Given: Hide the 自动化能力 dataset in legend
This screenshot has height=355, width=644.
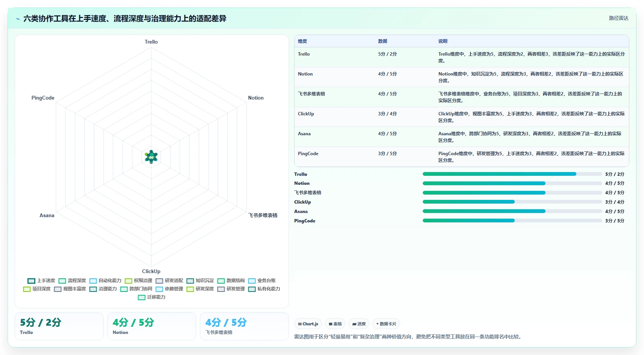Looking at the screenshot, I should tap(105, 281).
